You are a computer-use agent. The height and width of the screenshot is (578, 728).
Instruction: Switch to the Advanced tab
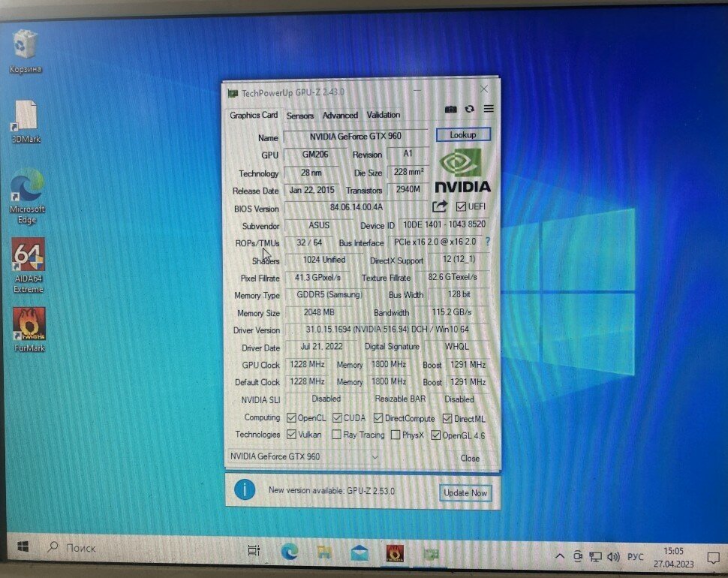pos(340,115)
